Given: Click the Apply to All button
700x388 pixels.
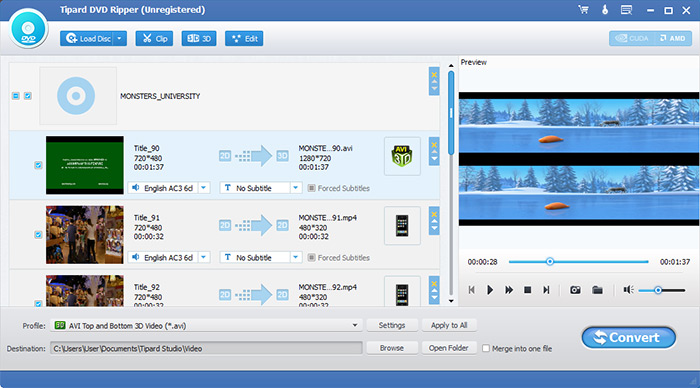Looking at the screenshot, I should pos(449,325).
